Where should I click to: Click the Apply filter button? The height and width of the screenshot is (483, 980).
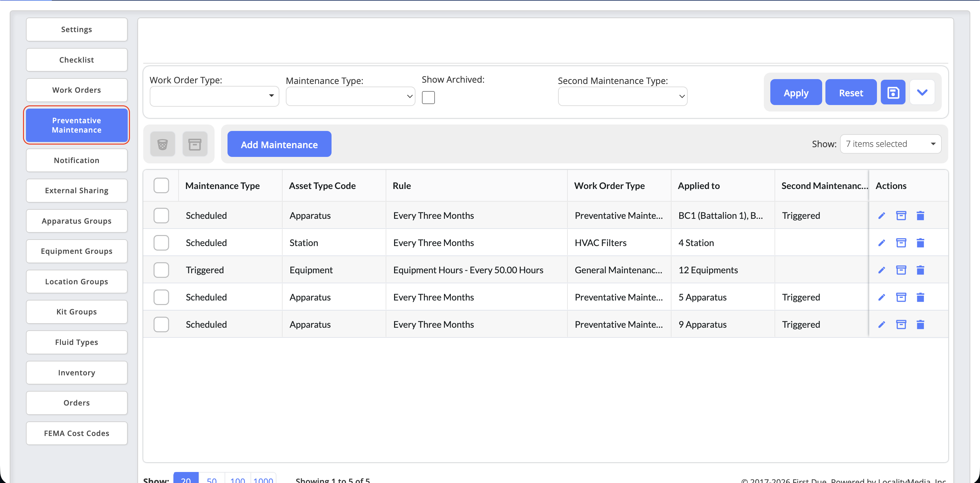pyautogui.click(x=796, y=92)
